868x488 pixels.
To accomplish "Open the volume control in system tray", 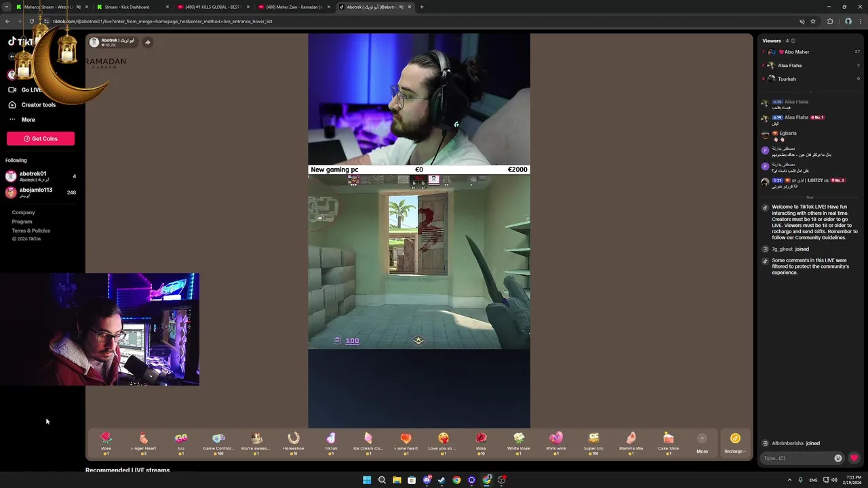I will (834, 480).
